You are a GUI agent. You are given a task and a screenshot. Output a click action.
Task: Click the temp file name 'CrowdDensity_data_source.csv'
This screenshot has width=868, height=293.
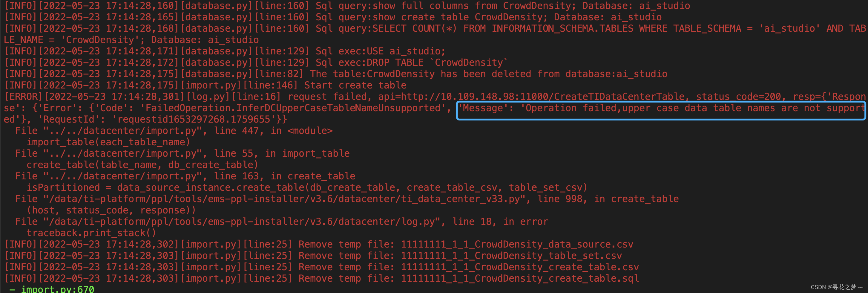[x=554, y=245]
